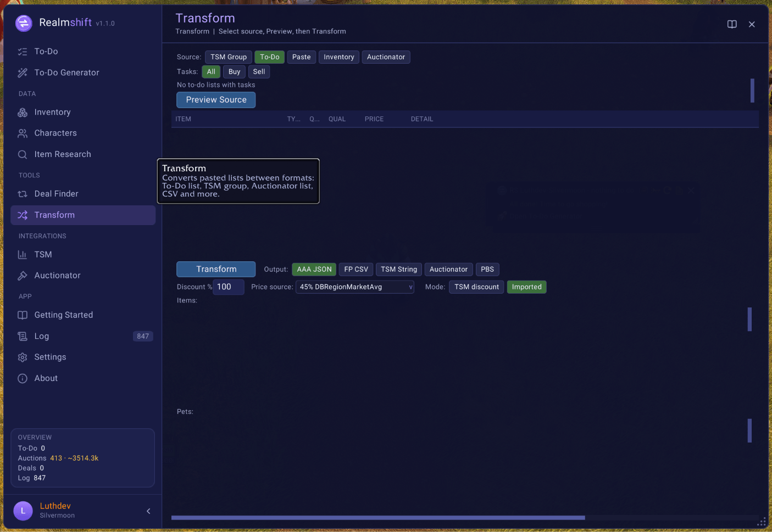Select TSM Group as source
The height and width of the screenshot is (532, 772).
coord(229,57)
